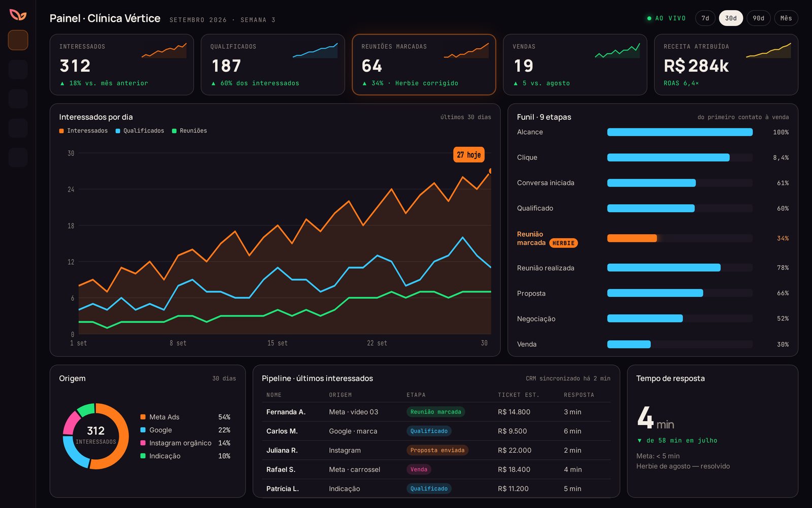Click the green Indicação donut segment
The height and width of the screenshot is (508, 812).
coord(86,409)
